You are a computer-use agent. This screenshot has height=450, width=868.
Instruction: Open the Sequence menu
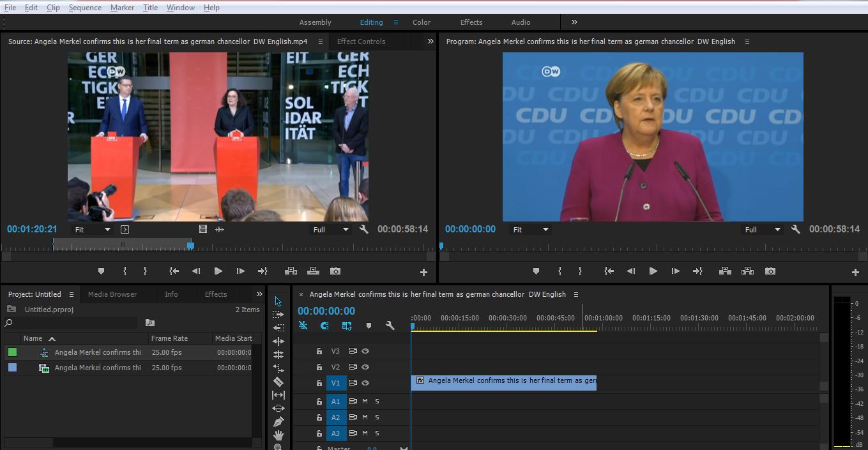click(85, 8)
